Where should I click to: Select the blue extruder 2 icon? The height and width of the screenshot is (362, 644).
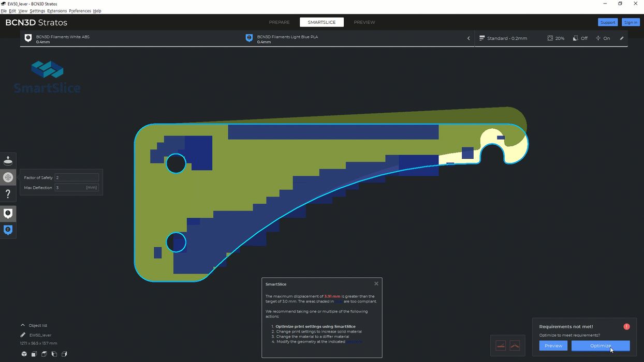8,230
